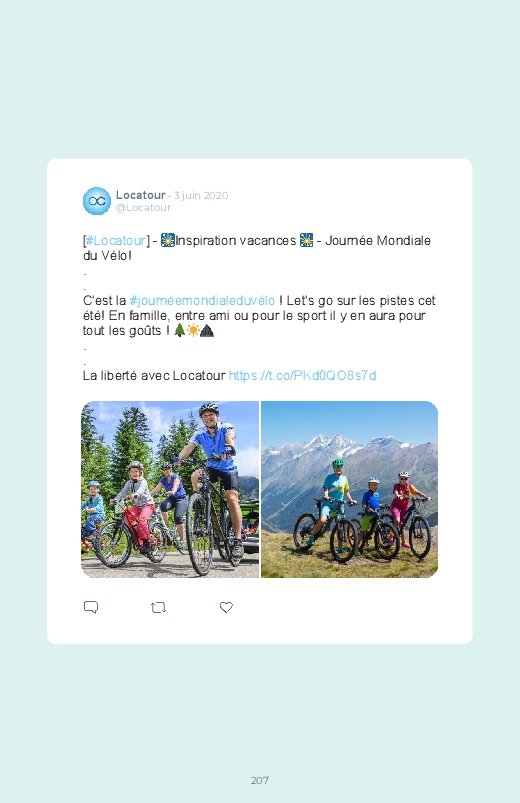The height and width of the screenshot is (803, 520).
Task: Click the sun emoji in the tweet
Action: tap(193, 330)
